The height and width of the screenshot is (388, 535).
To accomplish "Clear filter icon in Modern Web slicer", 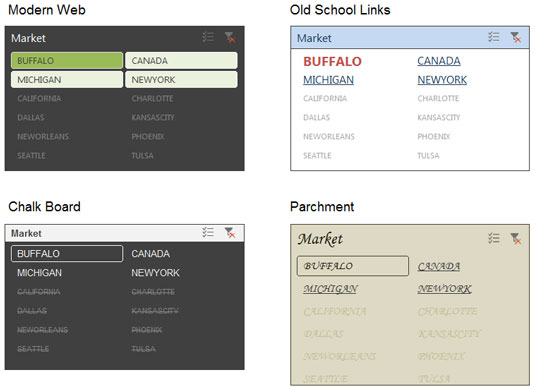I will (x=230, y=37).
